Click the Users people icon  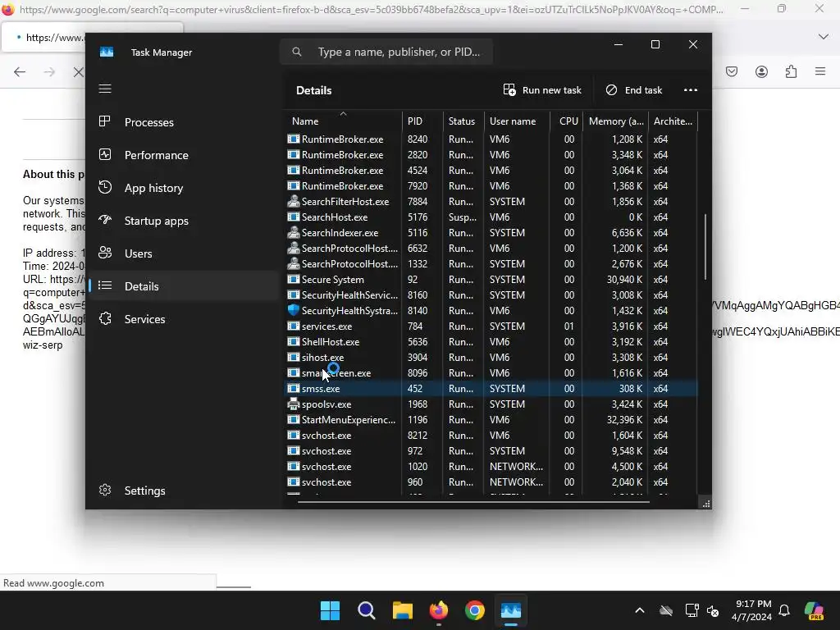(105, 253)
